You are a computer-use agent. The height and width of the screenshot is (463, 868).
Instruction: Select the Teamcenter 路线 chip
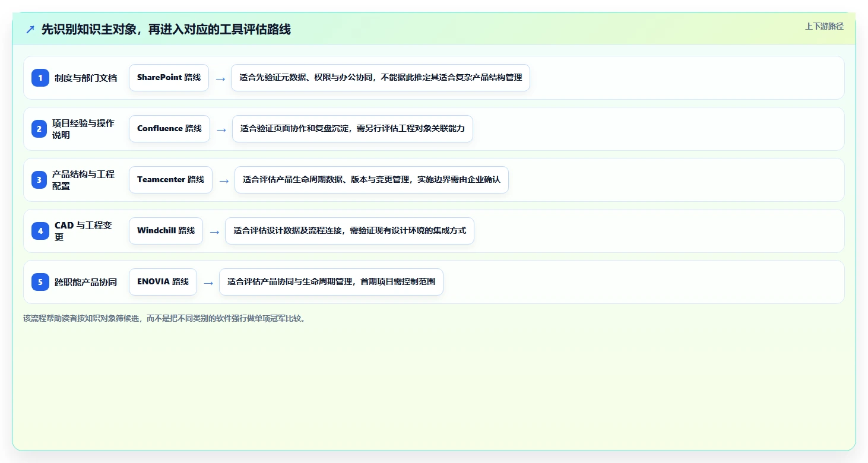pos(171,180)
